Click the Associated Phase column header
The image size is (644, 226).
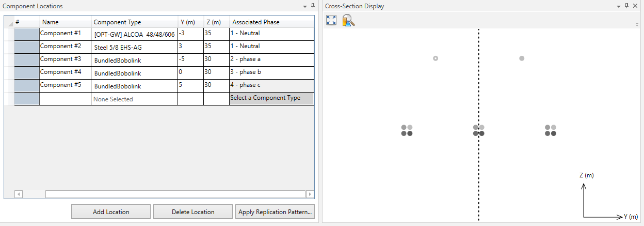[x=271, y=22]
